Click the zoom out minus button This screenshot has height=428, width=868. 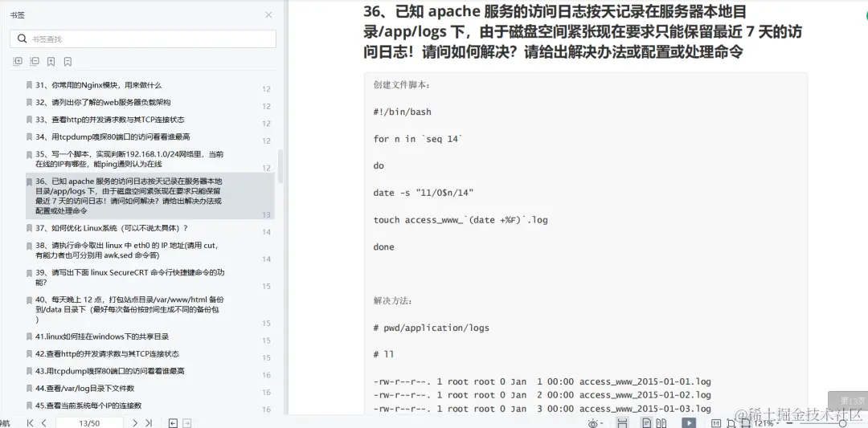pos(790,423)
